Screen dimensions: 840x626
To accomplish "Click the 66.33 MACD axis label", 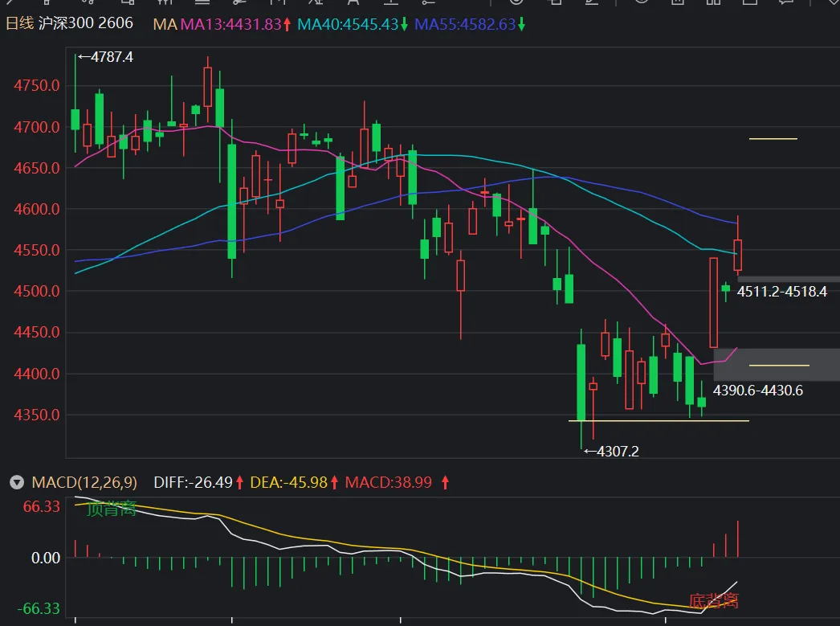I will [x=42, y=506].
